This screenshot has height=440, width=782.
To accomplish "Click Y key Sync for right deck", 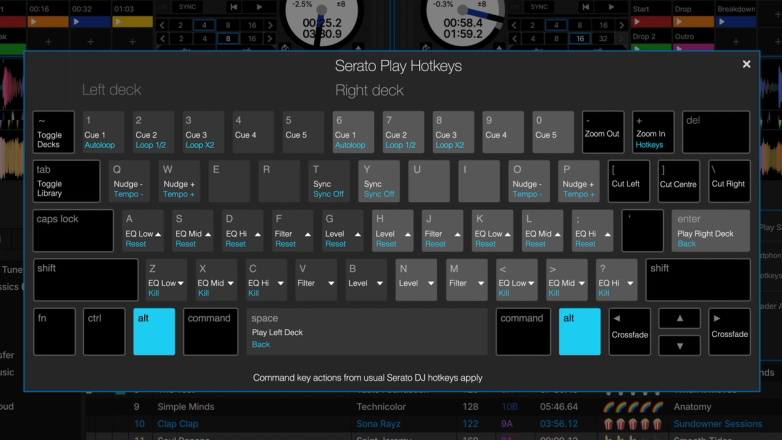I will pos(379,181).
